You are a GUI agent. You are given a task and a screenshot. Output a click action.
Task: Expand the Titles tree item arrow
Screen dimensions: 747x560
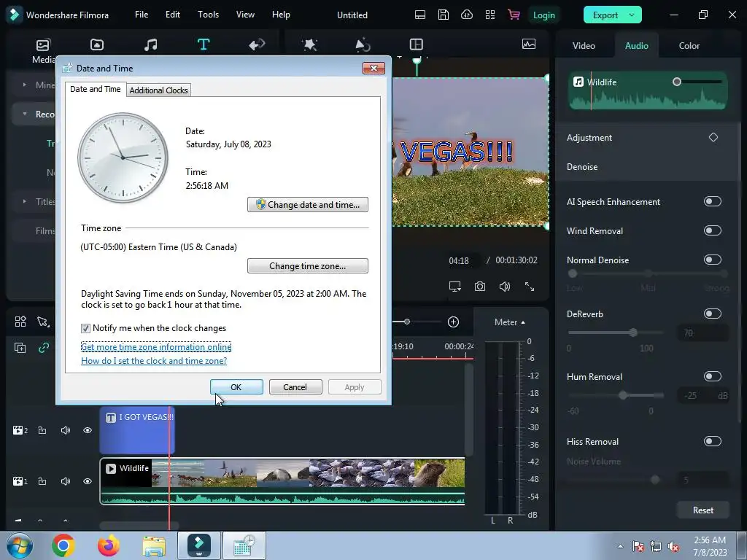(x=24, y=201)
